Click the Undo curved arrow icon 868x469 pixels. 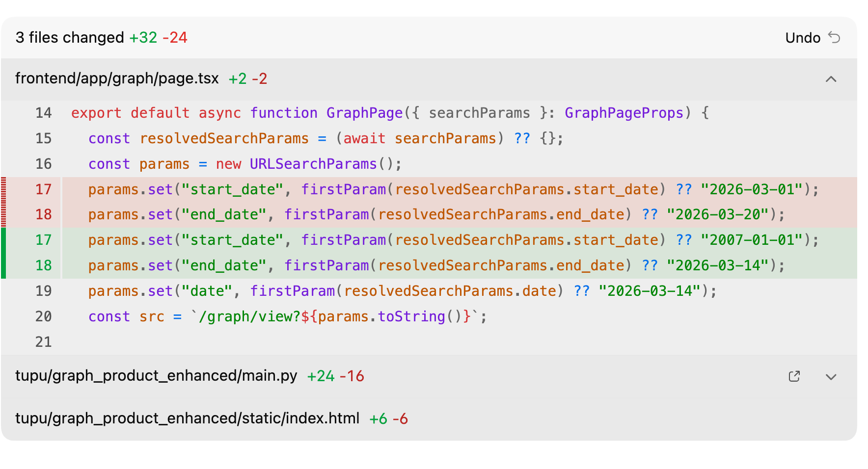click(834, 37)
